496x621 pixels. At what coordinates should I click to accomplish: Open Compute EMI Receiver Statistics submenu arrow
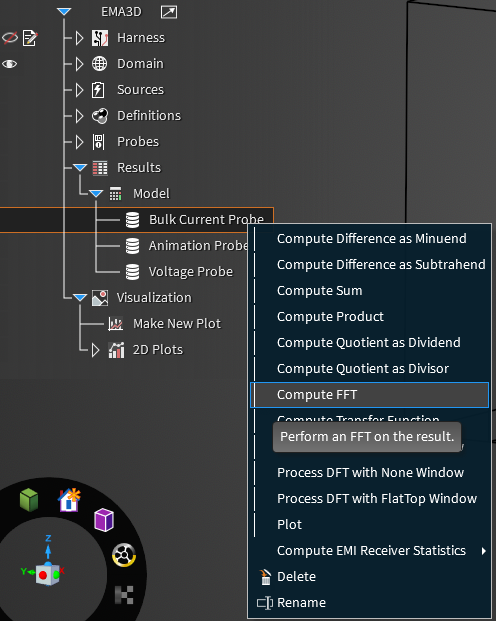click(484, 551)
